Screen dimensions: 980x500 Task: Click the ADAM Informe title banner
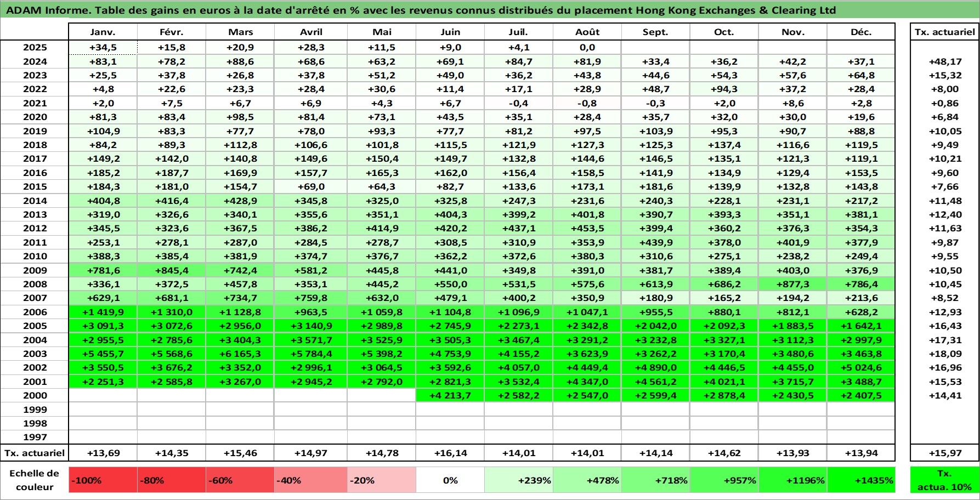tap(490, 10)
